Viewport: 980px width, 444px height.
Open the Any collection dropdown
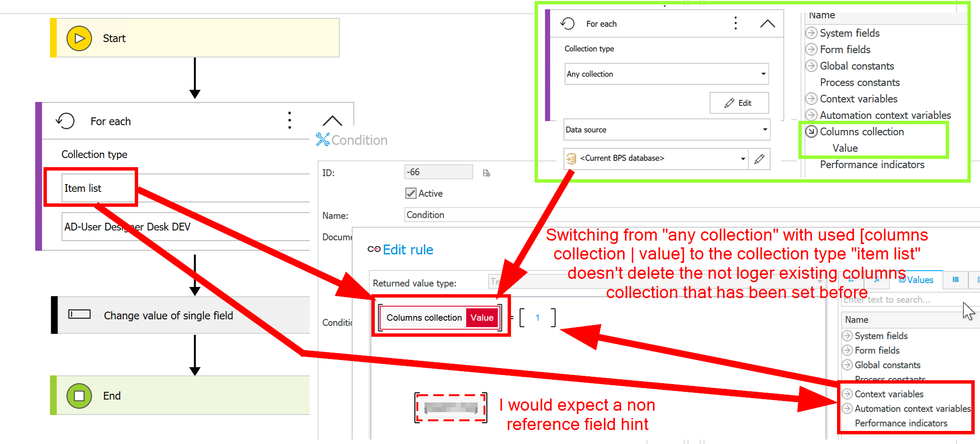point(763,74)
